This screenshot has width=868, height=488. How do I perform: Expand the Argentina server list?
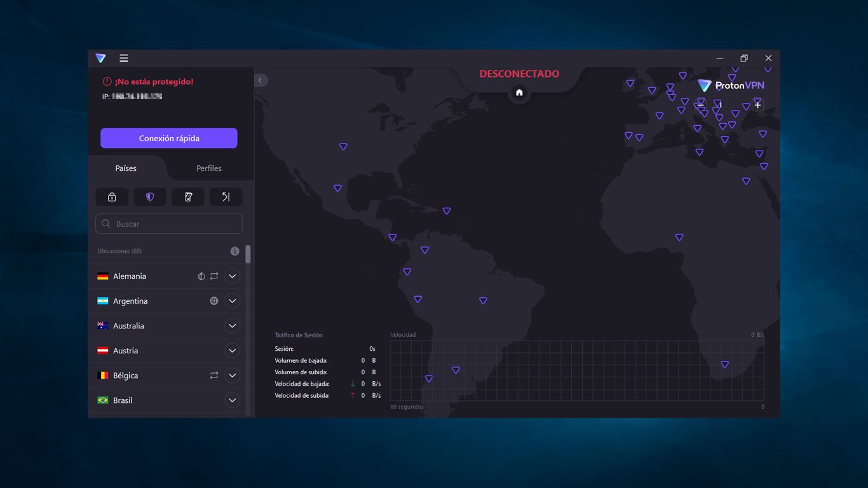(233, 301)
